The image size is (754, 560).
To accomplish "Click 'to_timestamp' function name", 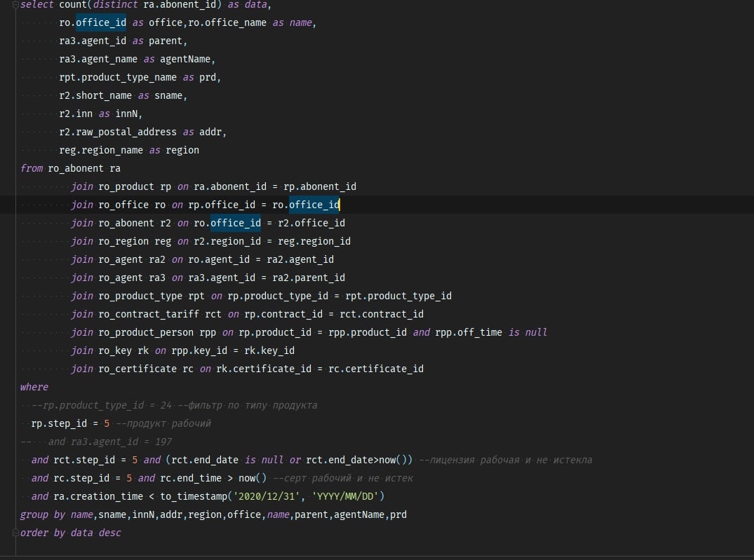I will 194,496.
